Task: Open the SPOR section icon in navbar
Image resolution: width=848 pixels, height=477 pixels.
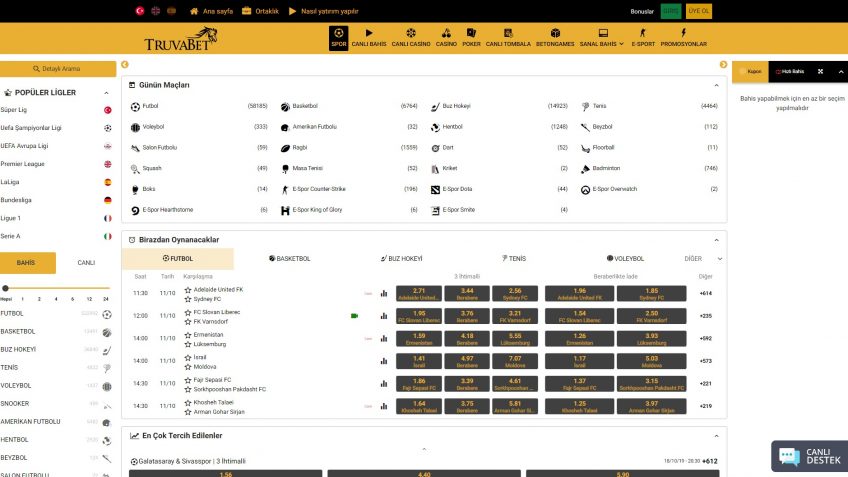Action: (339, 34)
